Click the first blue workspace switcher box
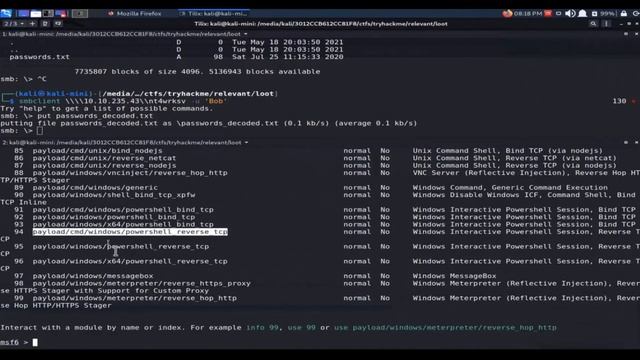Screen dimensions: 640x360 [x=23, y=13]
